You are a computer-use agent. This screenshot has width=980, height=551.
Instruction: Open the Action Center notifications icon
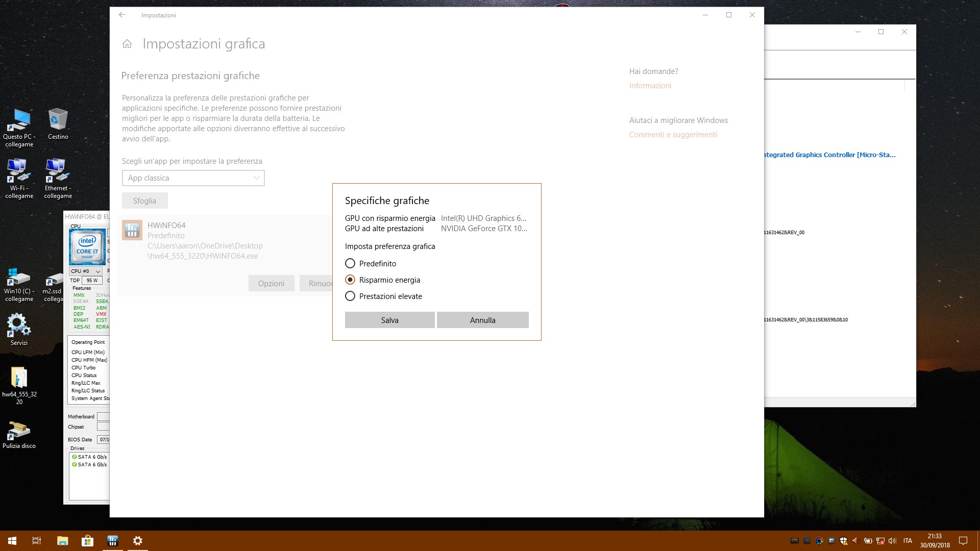click(x=963, y=541)
